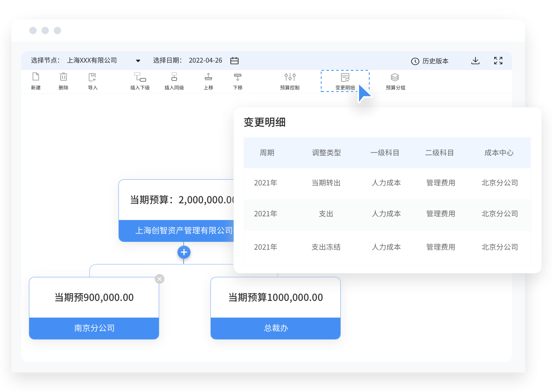Click the 新建 (New) document icon
552x392 pixels.
coord(36,77)
